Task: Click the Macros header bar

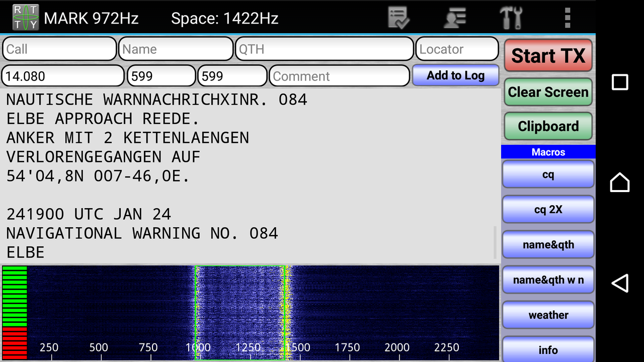Action: (x=548, y=152)
